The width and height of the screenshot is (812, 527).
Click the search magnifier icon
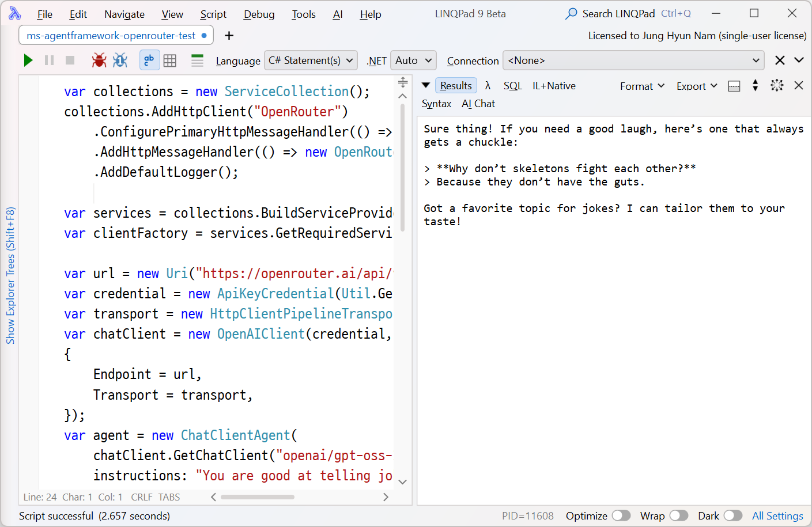[571, 14]
